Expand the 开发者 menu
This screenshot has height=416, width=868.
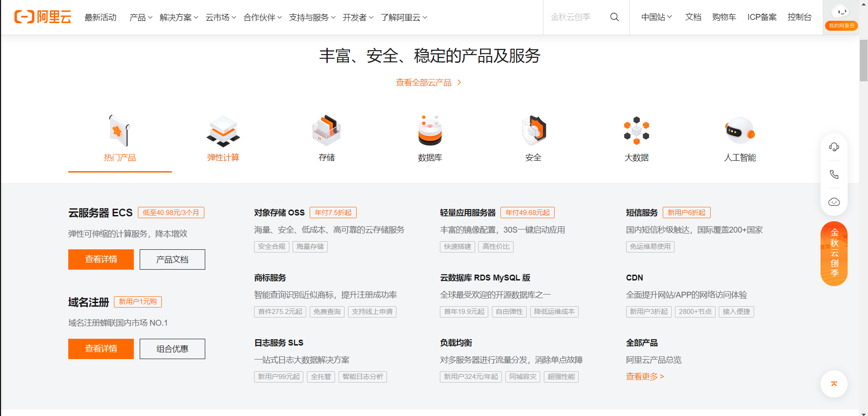[x=358, y=17]
